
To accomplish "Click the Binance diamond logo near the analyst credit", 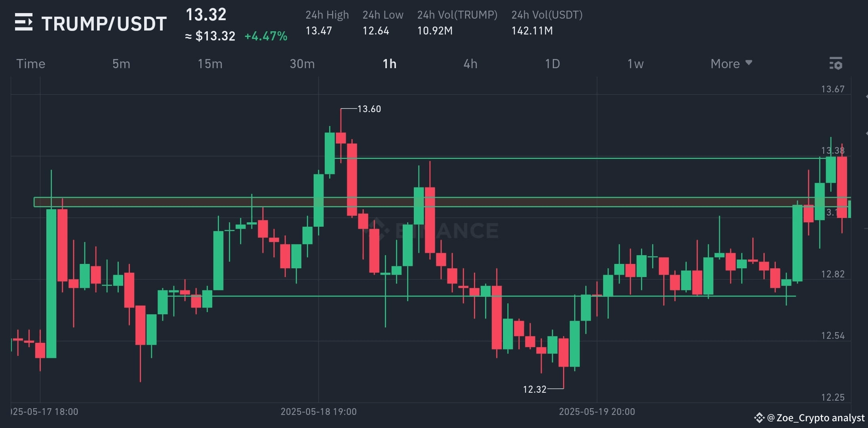I will click(759, 418).
